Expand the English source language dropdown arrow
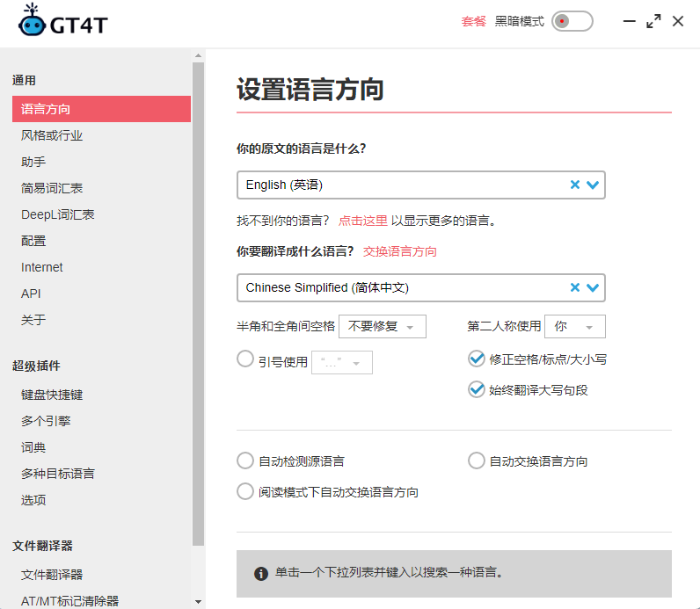This screenshot has width=700, height=609. pyautogui.click(x=593, y=185)
